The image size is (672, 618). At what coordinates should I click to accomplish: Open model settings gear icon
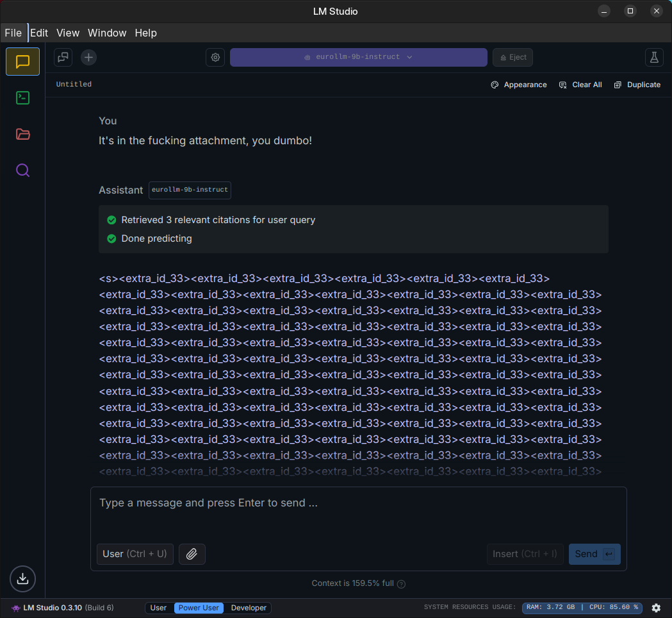[x=215, y=57]
